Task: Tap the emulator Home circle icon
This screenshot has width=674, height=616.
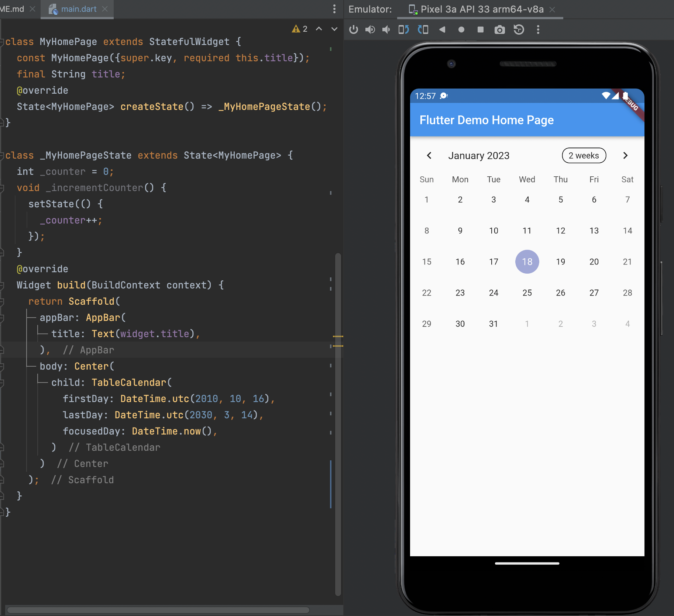Action: pyautogui.click(x=461, y=30)
